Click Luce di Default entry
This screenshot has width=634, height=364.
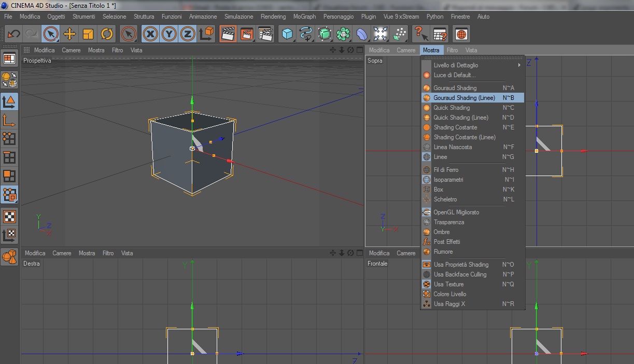[x=454, y=75]
